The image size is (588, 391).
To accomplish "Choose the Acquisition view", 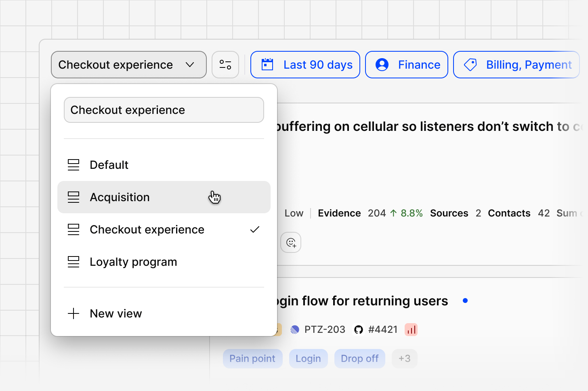I will [x=164, y=197].
